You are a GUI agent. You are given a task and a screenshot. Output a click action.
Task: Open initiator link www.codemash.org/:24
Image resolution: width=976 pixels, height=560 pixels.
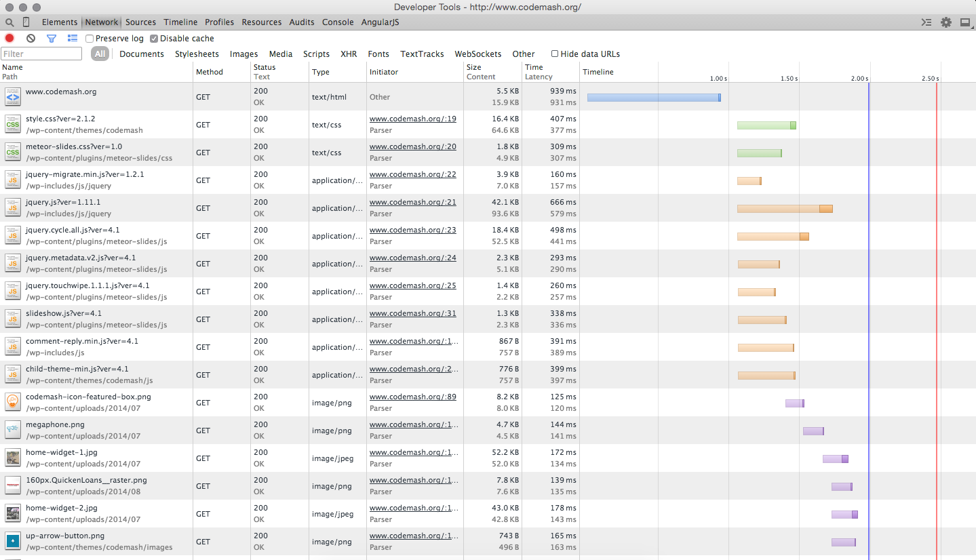click(x=413, y=258)
